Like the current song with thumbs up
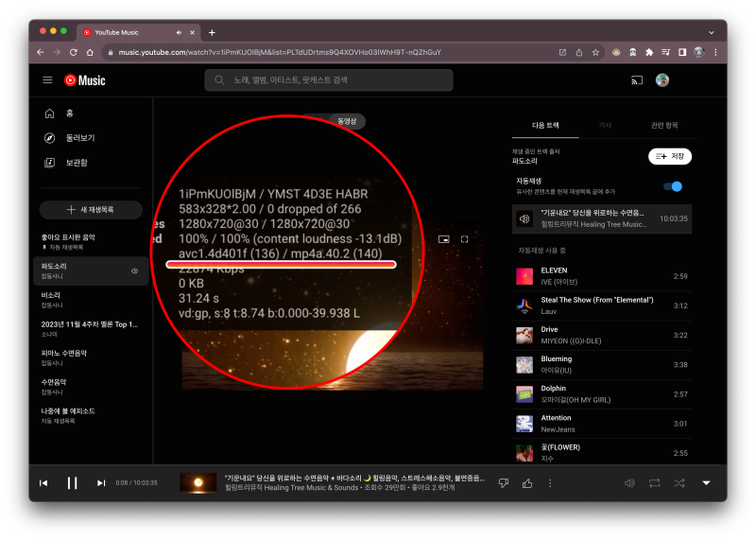This screenshot has height=540, width=756. pyautogui.click(x=527, y=483)
